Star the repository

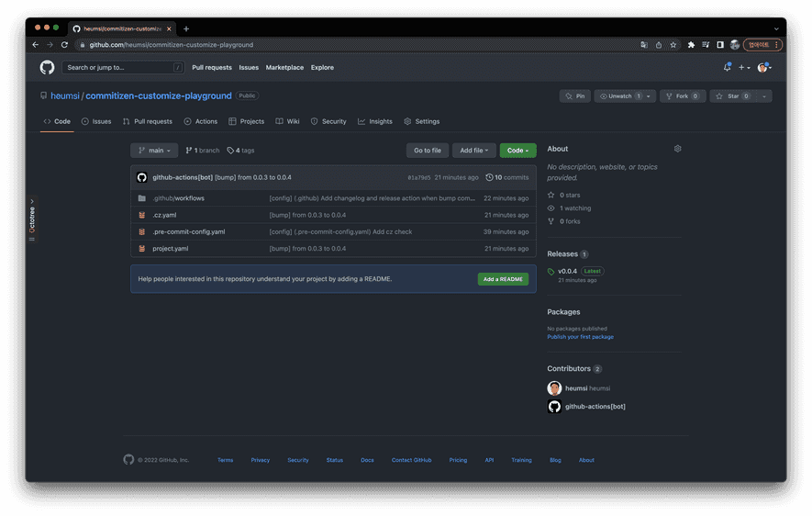733,95
